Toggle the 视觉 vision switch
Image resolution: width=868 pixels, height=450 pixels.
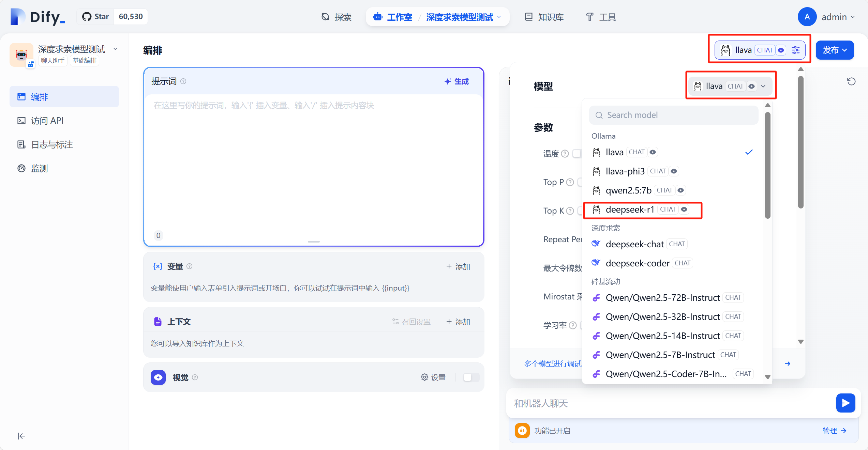[x=471, y=377]
